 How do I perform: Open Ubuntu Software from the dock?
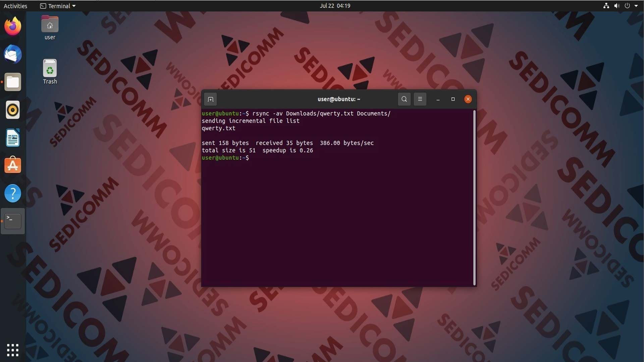click(13, 165)
